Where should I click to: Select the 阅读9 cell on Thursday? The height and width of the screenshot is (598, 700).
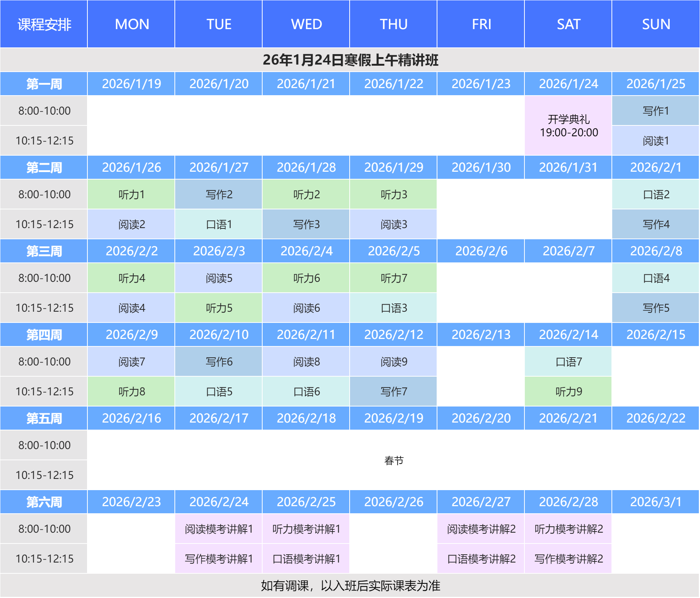(x=393, y=362)
